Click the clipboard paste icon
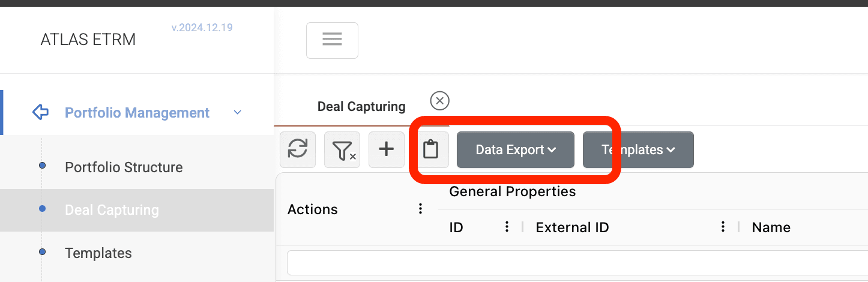 point(430,149)
